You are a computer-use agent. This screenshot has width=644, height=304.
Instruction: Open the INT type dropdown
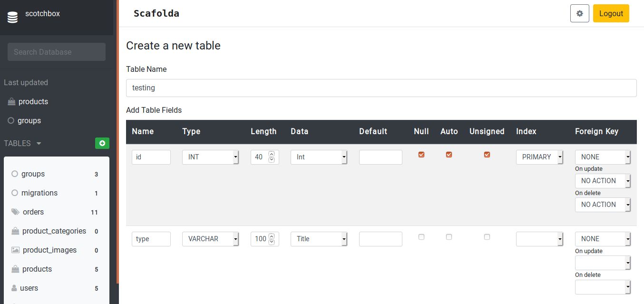click(x=210, y=157)
